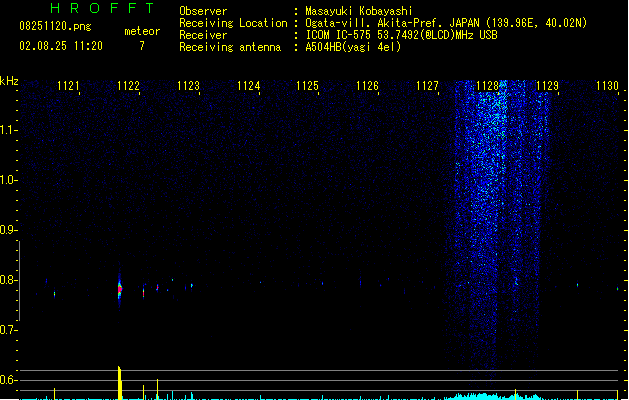Image resolution: width=629 pixels, height=400 pixels.
Task: Click the 0.9 kHz frequency label
Action: click(x=8, y=230)
